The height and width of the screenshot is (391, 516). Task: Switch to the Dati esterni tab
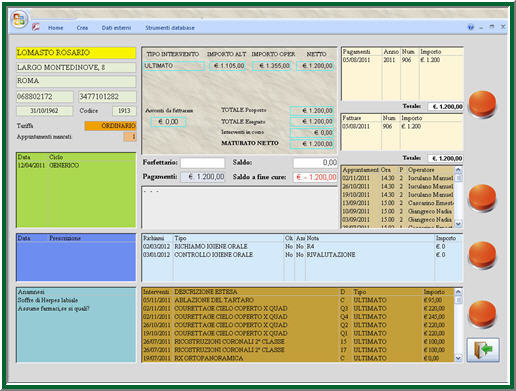click(x=116, y=28)
